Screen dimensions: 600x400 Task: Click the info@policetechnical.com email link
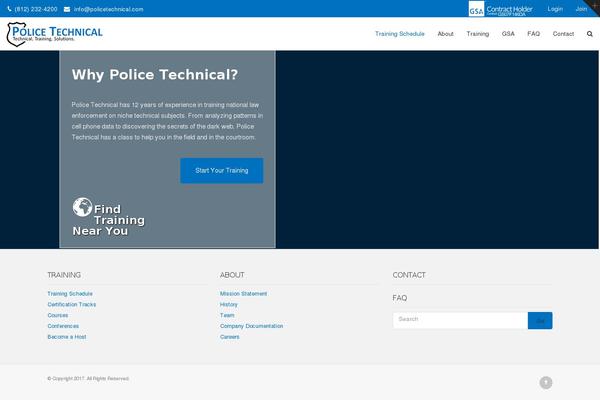click(109, 9)
